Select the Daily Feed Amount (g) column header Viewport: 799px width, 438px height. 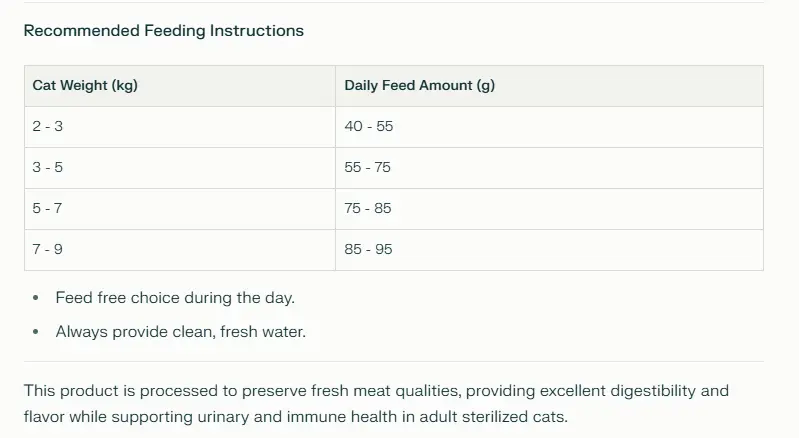(549, 86)
